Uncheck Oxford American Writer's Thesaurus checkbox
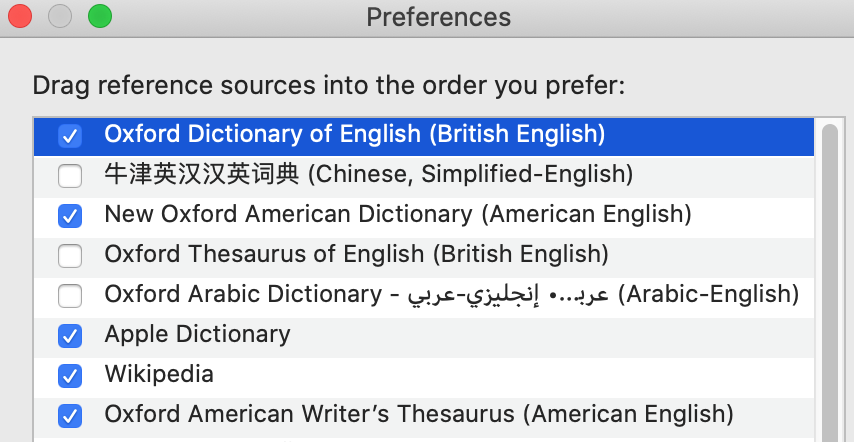The image size is (854, 442). pyautogui.click(x=70, y=414)
